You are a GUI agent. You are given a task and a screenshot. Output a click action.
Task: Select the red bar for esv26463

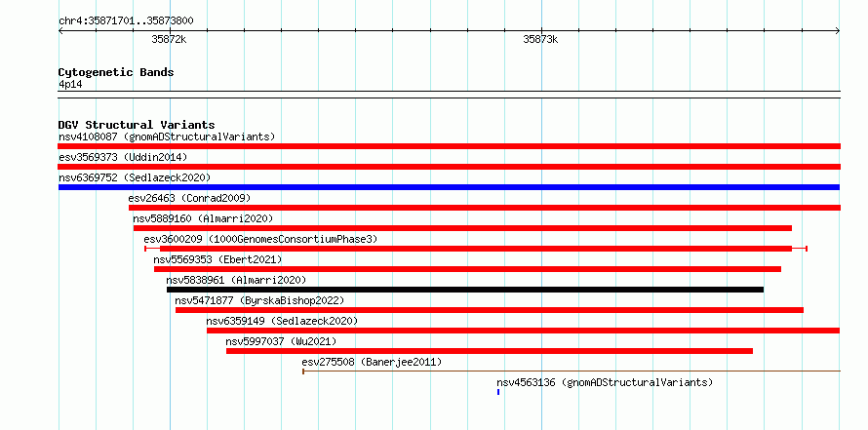[x=485, y=208]
